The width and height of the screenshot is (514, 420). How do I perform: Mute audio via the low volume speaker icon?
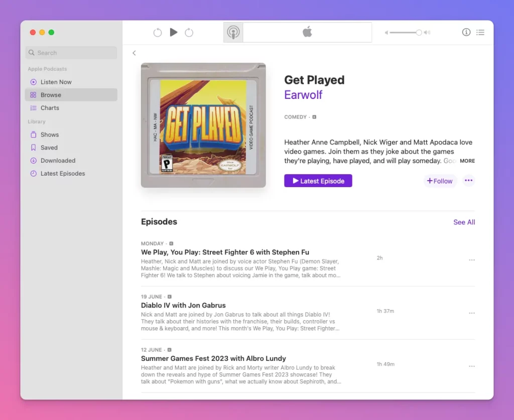(387, 33)
